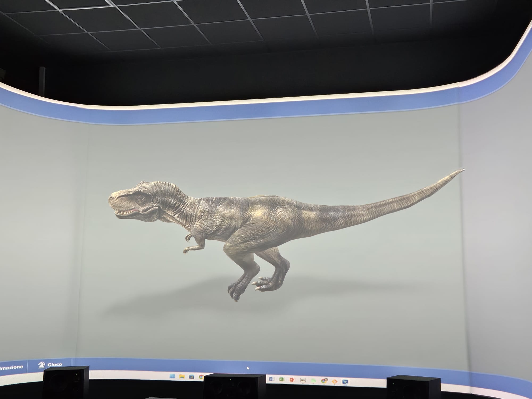The width and height of the screenshot is (532, 399).
Task: Open the MEX app on the taskbar
Action: pos(303,380)
